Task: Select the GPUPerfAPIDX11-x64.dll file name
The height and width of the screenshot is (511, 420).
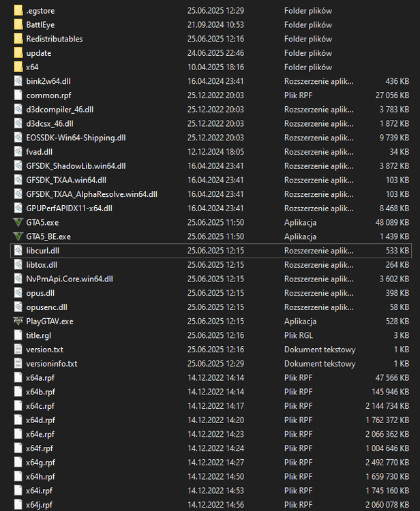Action: click(69, 208)
